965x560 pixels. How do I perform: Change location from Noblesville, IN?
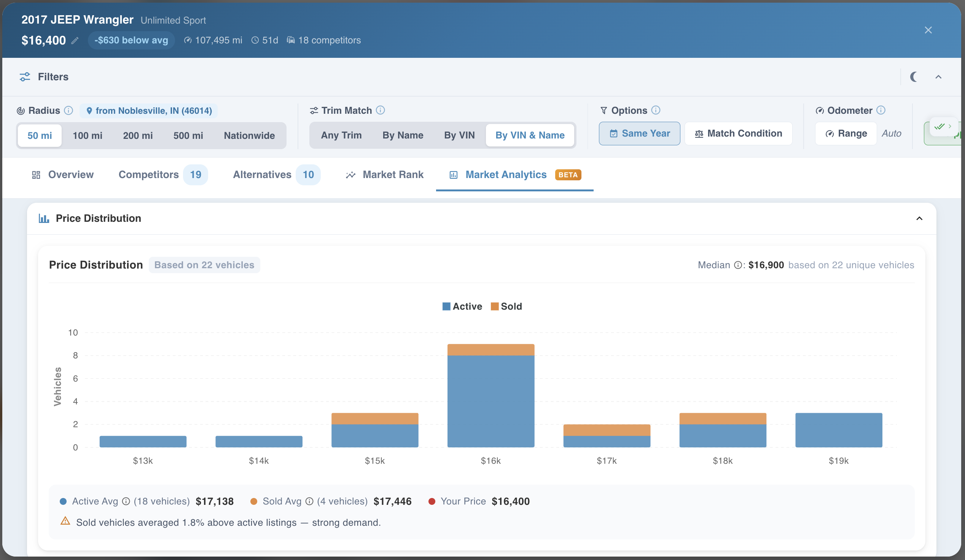click(148, 111)
